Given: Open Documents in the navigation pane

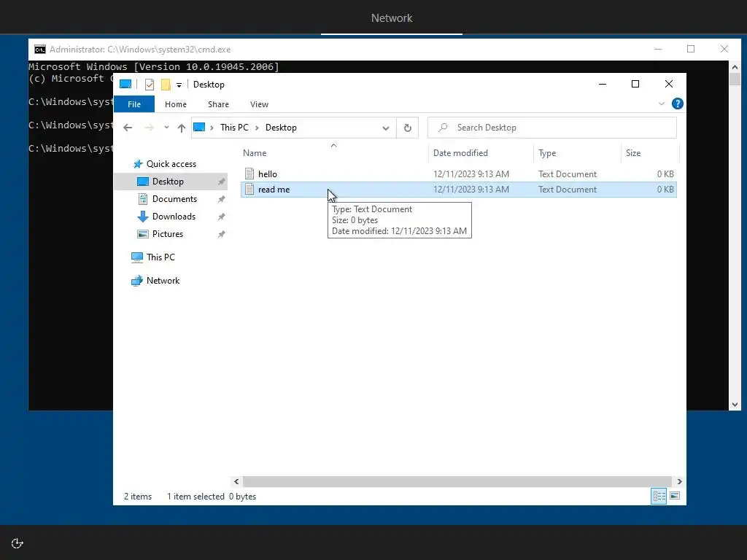Looking at the screenshot, I should coord(174,199).
